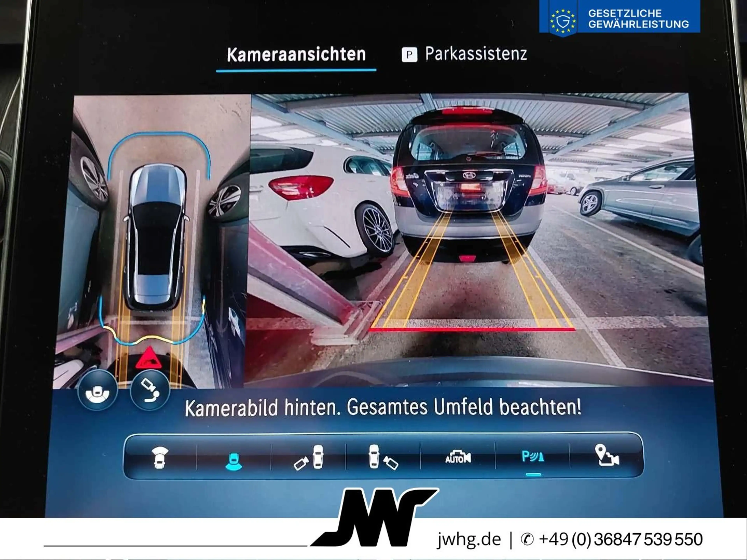
Task: Select the top-down car view thumbnail
Action: point(152,242)
